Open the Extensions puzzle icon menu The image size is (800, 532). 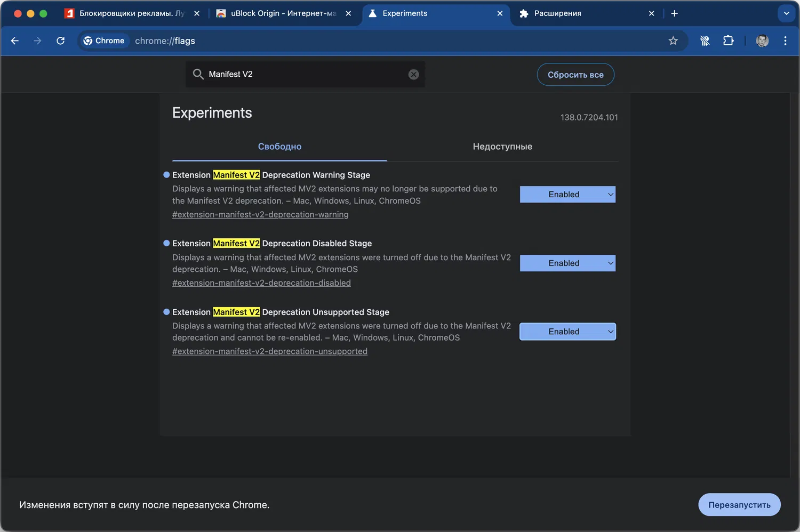(x=728, y=41)
